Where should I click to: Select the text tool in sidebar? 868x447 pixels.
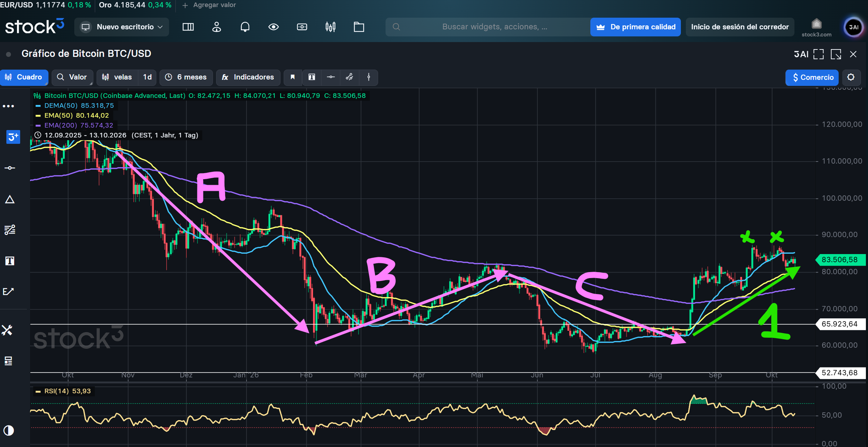point(10,261)
